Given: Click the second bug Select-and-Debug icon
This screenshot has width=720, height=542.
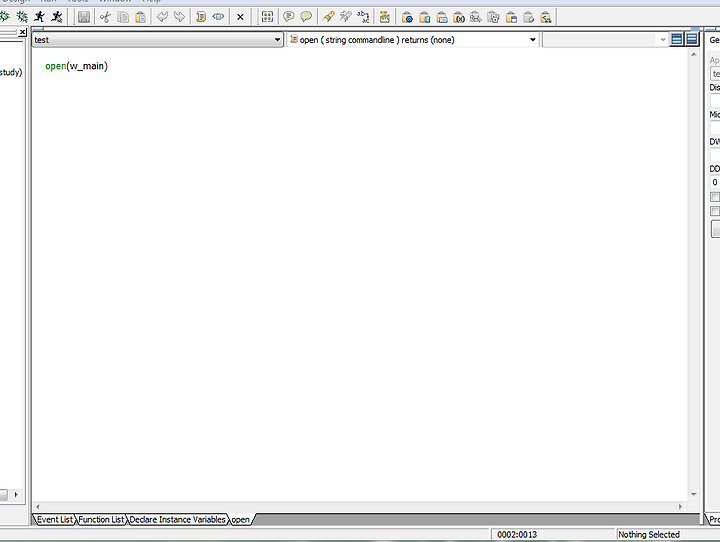Looking at the screenshot, I should click(22, 17).
